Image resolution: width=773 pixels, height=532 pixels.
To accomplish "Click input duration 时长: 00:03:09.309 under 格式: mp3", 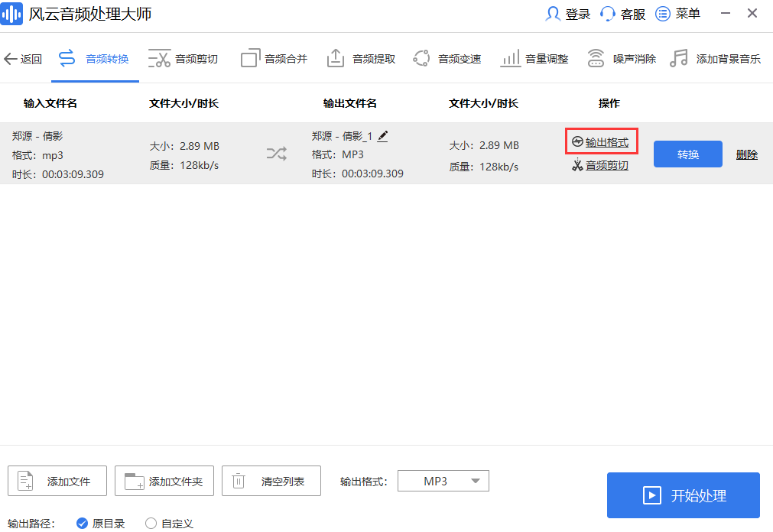I will (x=58, y=174).
